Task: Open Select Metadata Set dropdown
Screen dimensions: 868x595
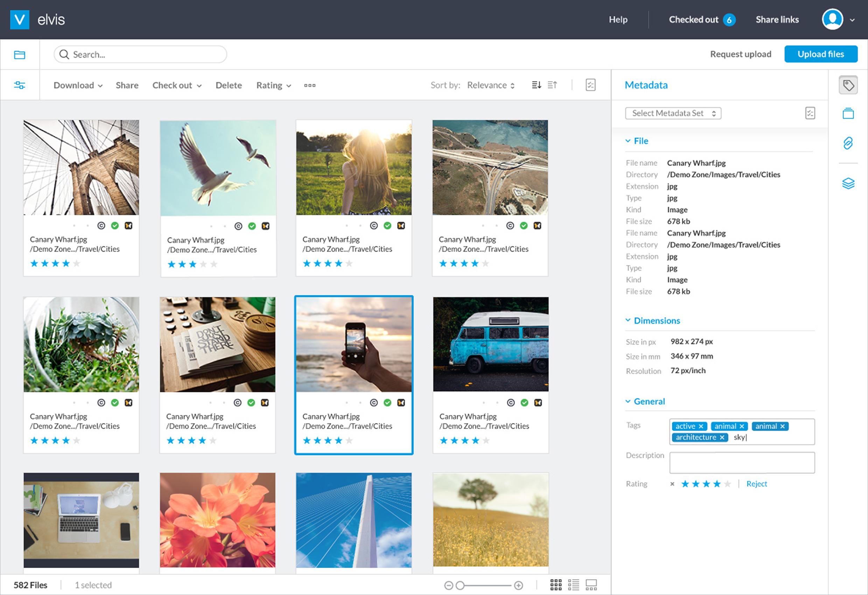Action: [673, 113]
